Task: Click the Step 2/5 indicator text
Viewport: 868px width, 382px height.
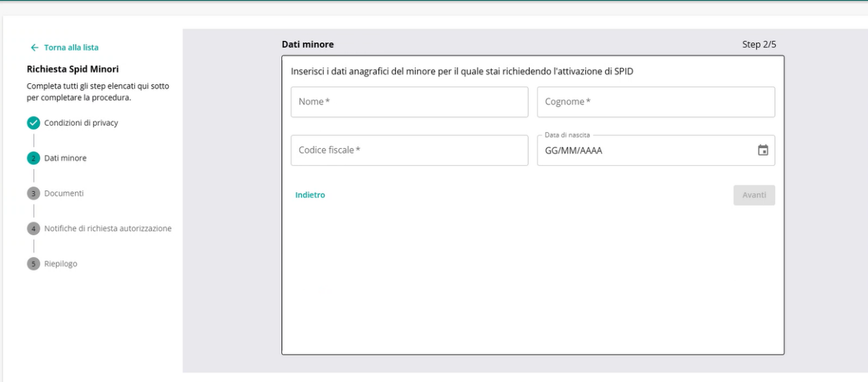Action: [759, 44]
